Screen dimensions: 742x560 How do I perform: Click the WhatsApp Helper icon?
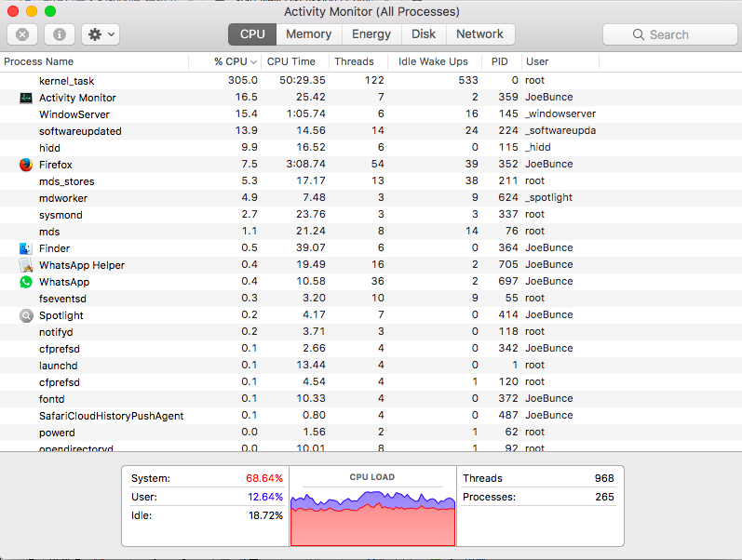(26, 265)
